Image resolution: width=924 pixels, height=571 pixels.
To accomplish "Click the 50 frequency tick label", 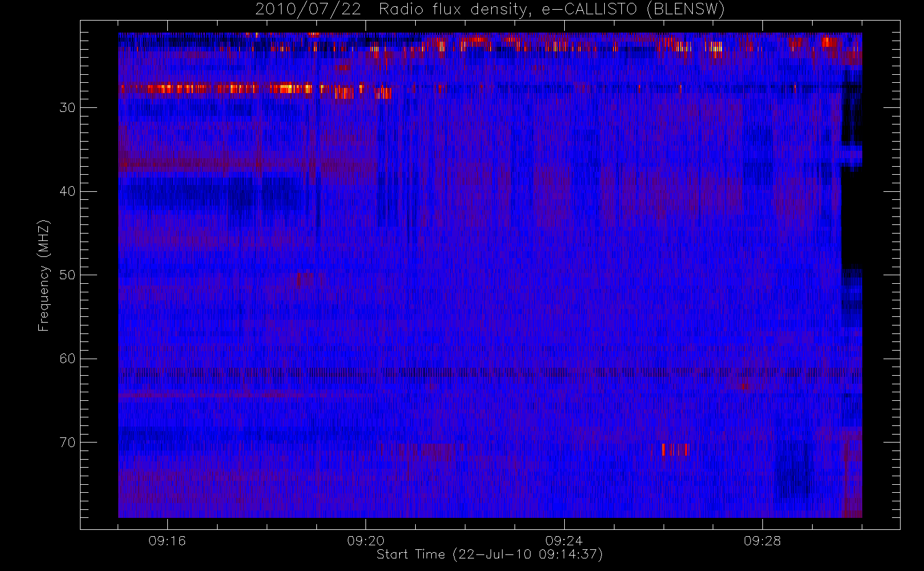I will (67, 275).
